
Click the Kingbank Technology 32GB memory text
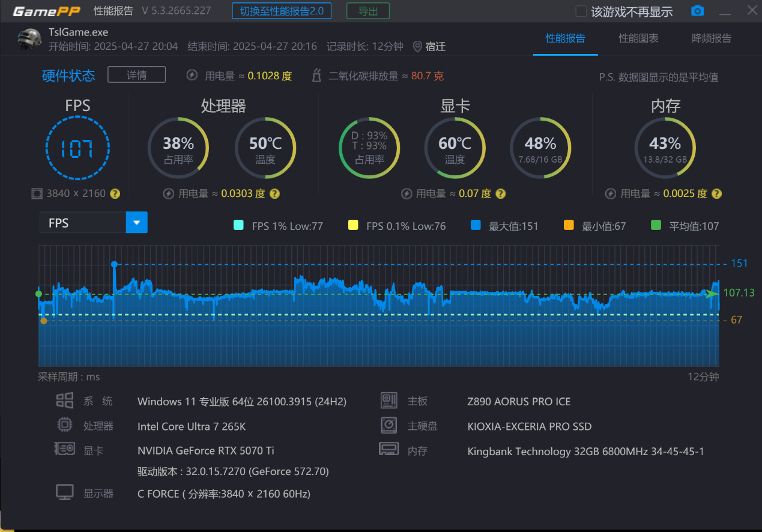coord(585,452)
